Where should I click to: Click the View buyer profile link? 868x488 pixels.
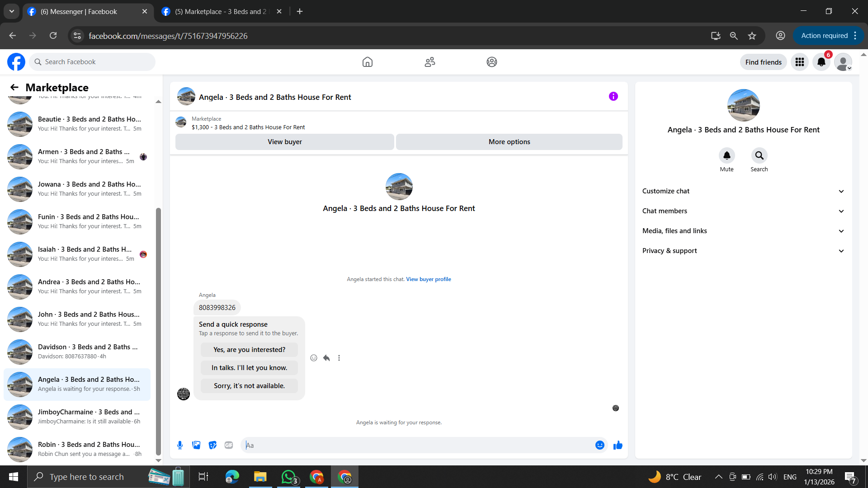428,279
